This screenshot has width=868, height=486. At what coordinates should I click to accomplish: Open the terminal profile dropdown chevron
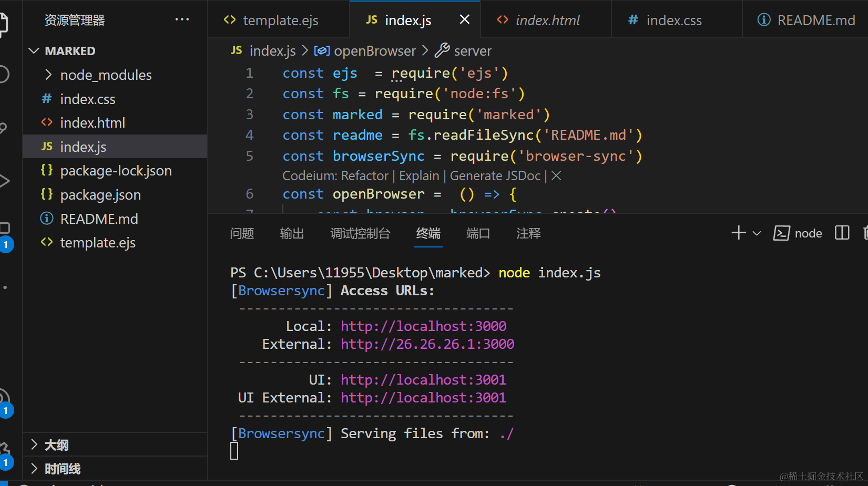tap(757, 233)
